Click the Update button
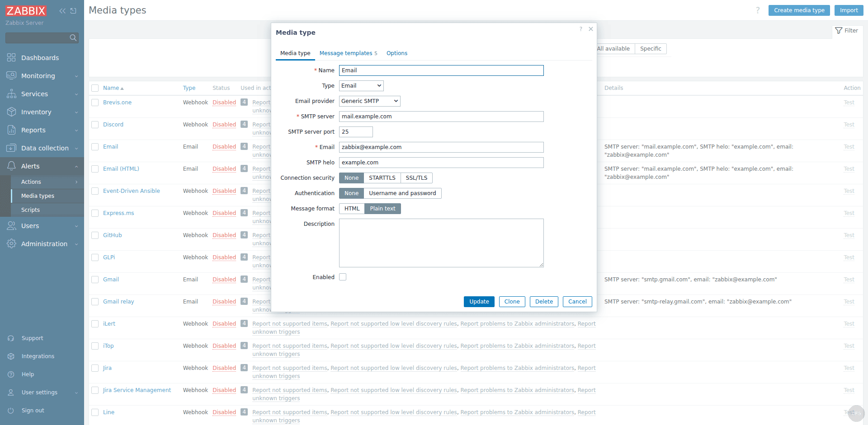 coord(479,301)
